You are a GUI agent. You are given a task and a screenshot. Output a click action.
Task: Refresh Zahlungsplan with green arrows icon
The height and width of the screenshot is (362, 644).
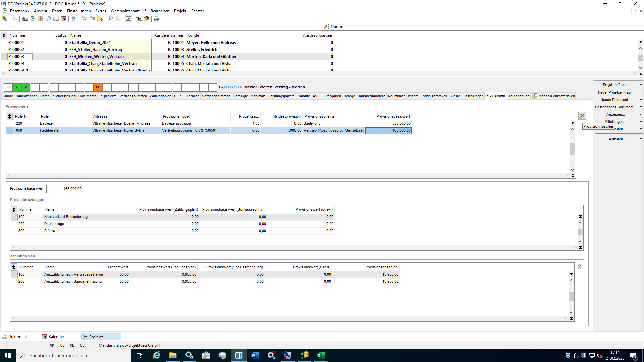(580, 266)
